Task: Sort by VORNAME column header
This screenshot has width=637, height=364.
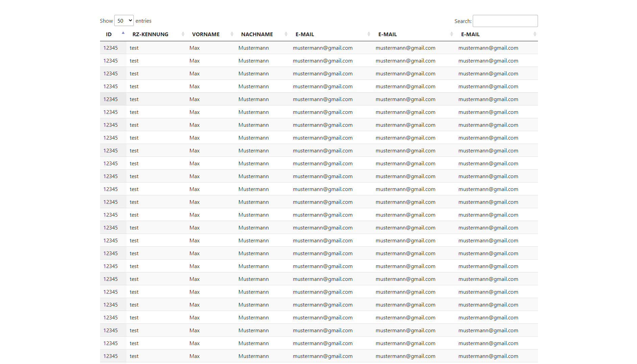Action: click(211, 34)
